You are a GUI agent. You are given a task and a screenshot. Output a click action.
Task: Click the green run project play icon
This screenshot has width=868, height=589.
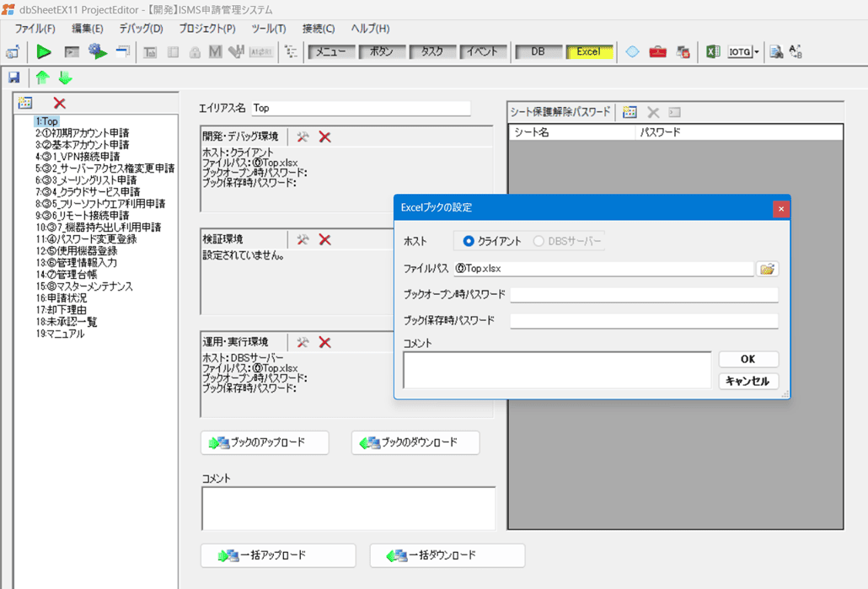[44, 52]
